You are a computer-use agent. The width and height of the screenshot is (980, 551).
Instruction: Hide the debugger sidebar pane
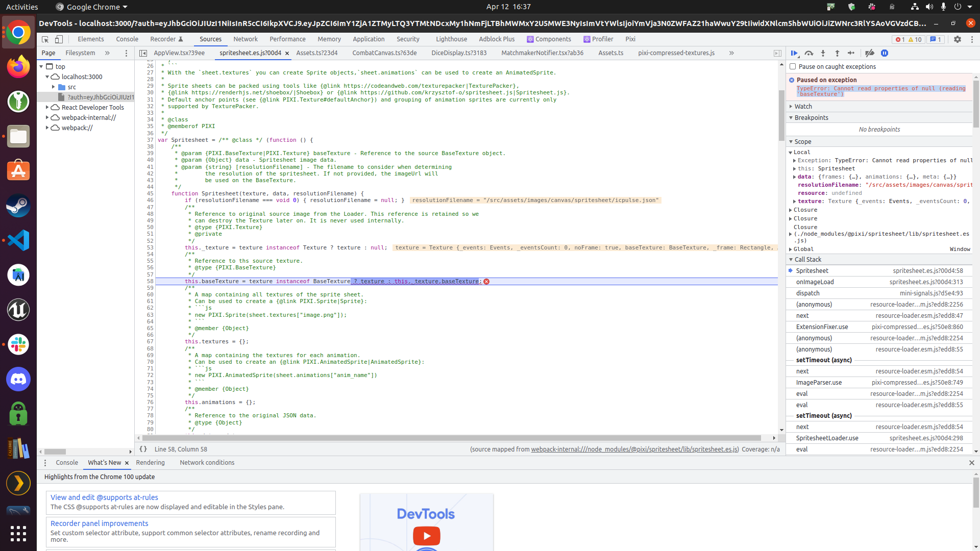(777, 53)
